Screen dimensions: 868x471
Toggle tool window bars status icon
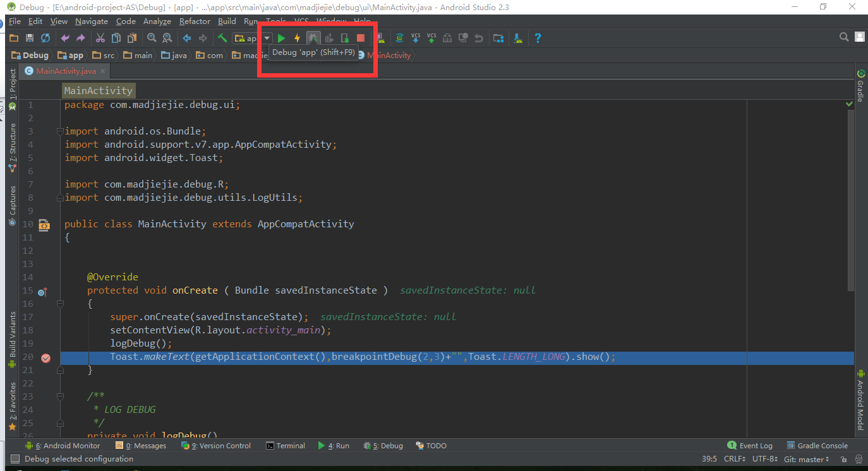tap(15, 459)
